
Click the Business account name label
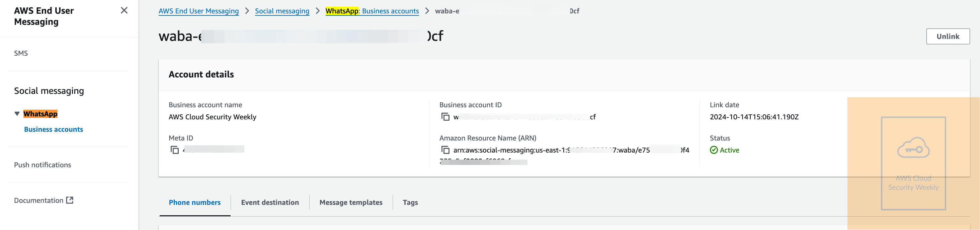[x=206, y=105]
